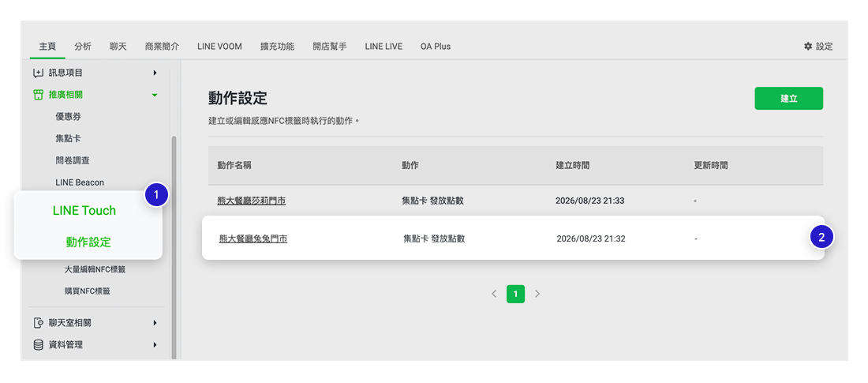Click the 2026/08/23 21:33 timestamp cell
868x383 pixels.
tap(589, 201)
